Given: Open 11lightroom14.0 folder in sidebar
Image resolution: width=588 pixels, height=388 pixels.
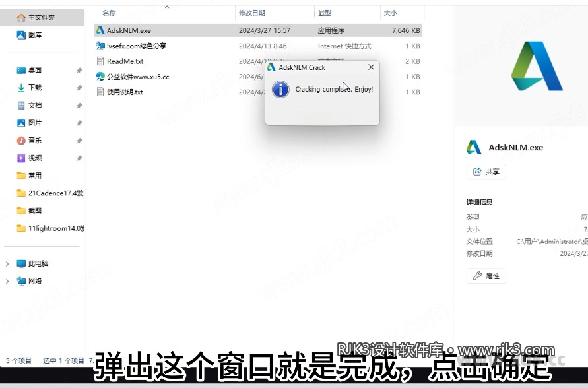Looking at the screenshot, I should tap(55, 228).
